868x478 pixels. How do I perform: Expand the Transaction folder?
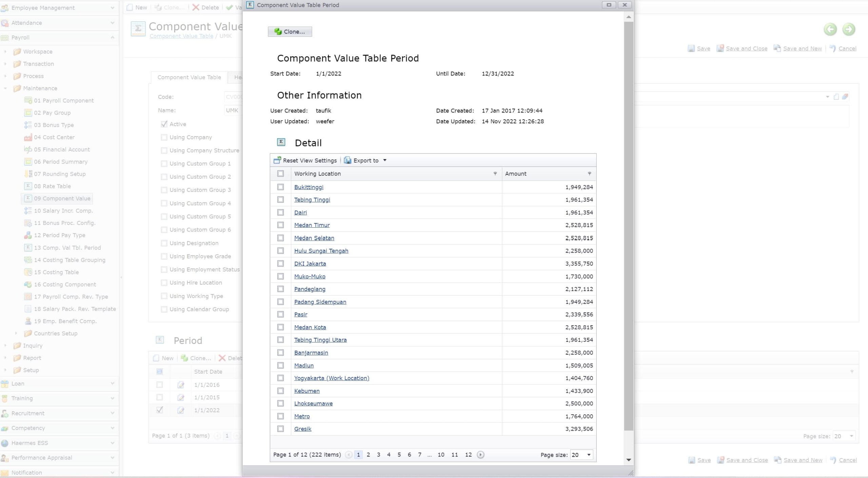coord(5,64)
